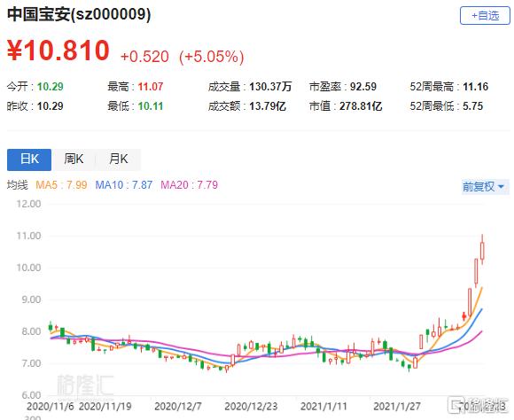This screenshot has width=514, height=420.
Task: Click the 今开 opening price 10.29
Action: 51,87
